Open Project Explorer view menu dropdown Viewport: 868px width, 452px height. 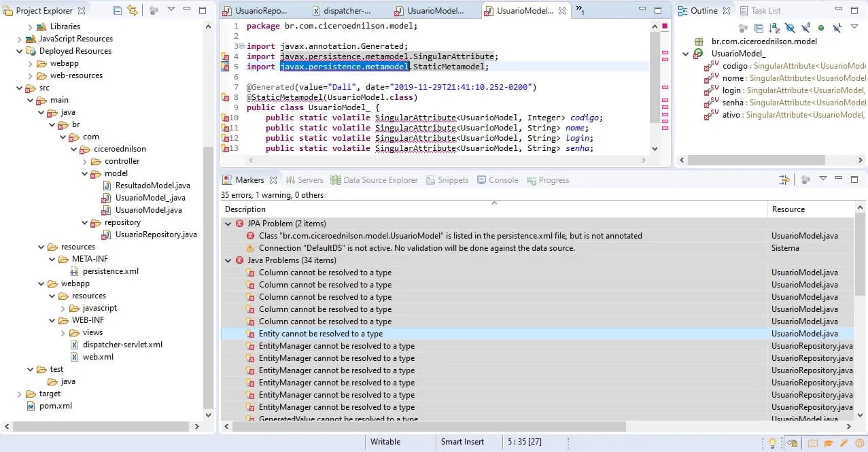tap(171, 10)
